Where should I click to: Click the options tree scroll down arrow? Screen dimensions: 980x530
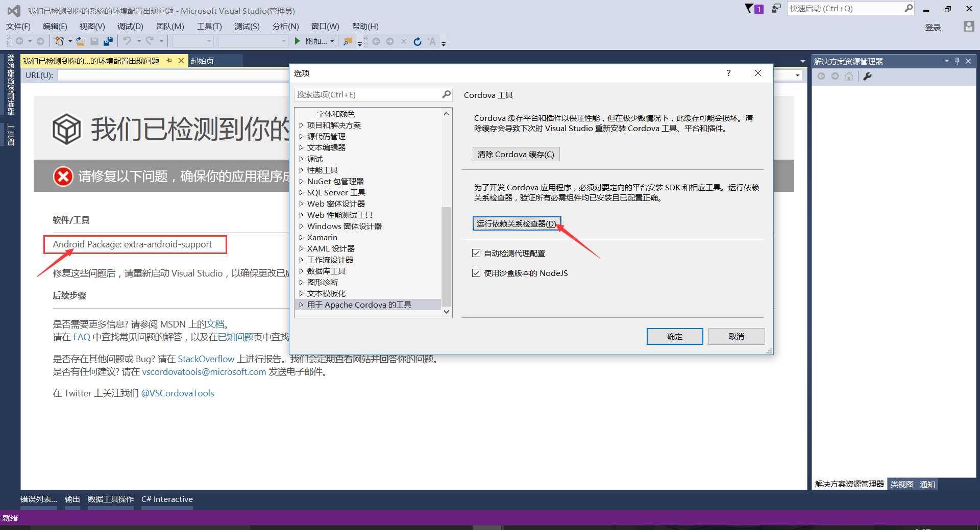(446, 312)
